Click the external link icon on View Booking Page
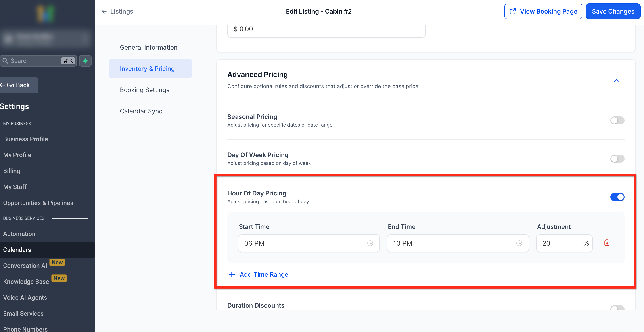This screenshot has width=644, height=332. pos(513,11)
